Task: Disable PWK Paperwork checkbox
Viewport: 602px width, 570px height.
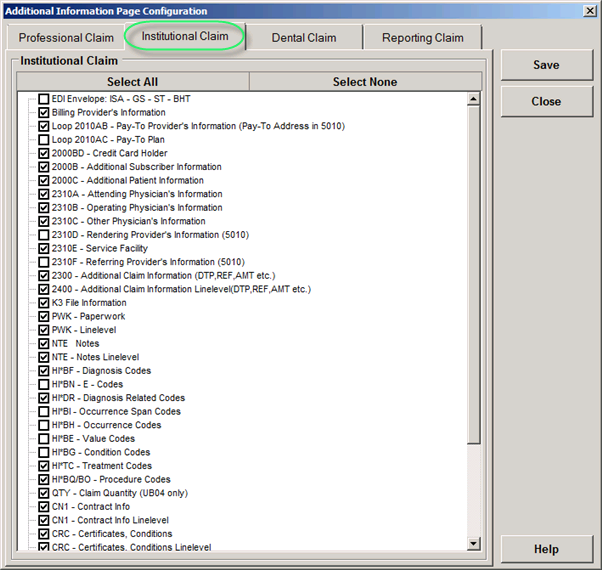Action: (43, 316)
